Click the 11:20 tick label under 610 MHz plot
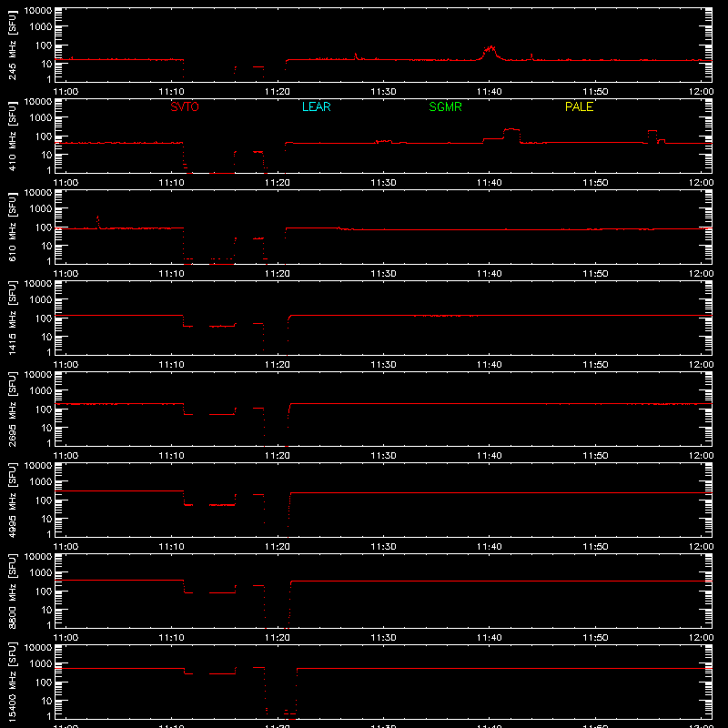728x728 pixels. click(x=278, y=274)
